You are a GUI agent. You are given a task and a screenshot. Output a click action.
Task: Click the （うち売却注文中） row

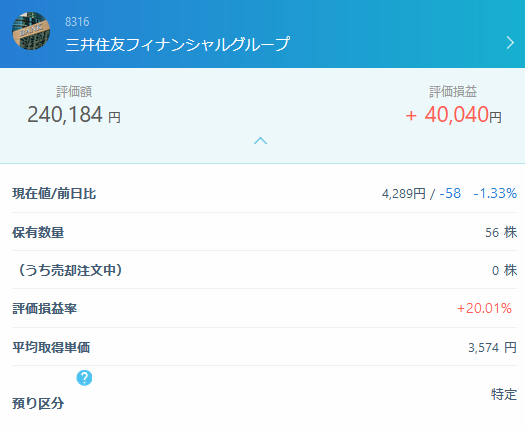pyautogui.click(x=265, y=270)
